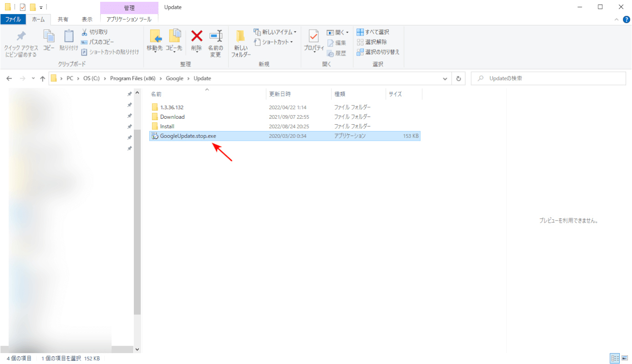Open the ファイル tab

click(x=13, y=20)
